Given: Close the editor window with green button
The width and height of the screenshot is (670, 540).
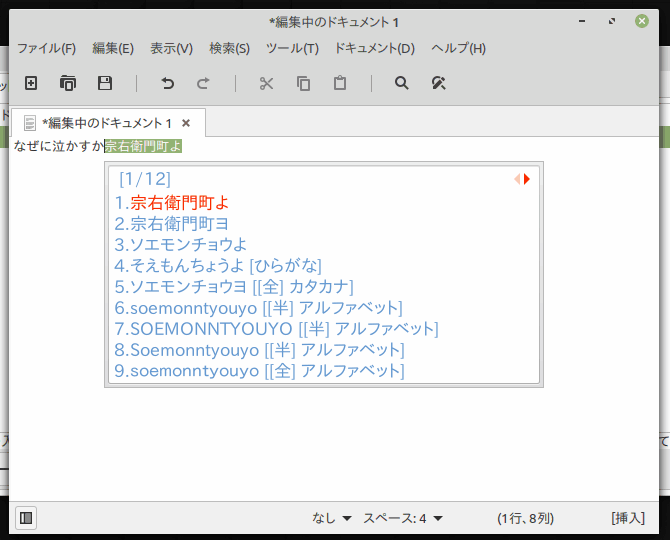Looking at the screenshot, I should coord(642,21).
